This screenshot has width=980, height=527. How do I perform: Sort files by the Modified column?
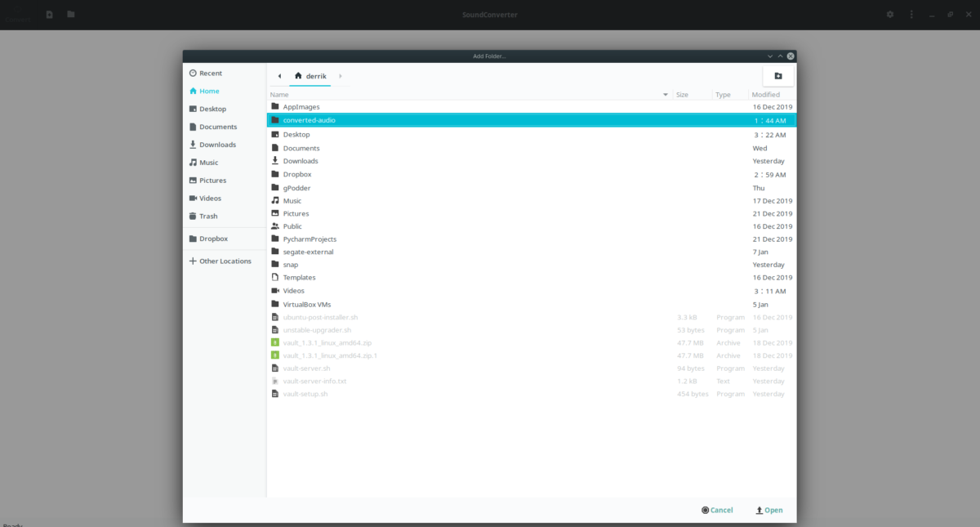(x=766, y=94)
